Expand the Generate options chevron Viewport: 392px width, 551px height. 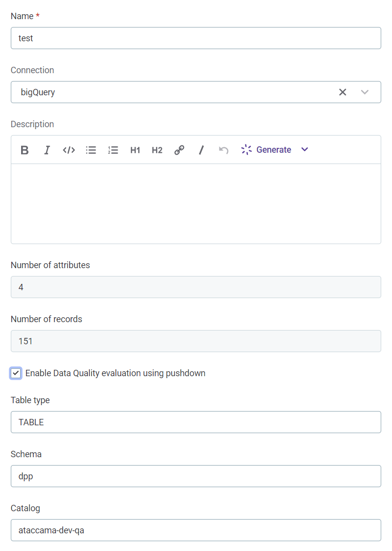point(305,150)
